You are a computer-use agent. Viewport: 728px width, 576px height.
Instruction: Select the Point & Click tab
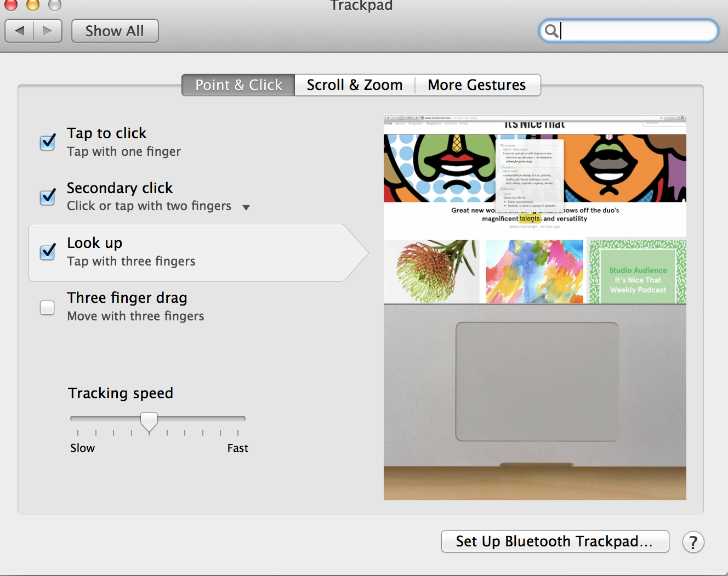(x=237, y=85)
